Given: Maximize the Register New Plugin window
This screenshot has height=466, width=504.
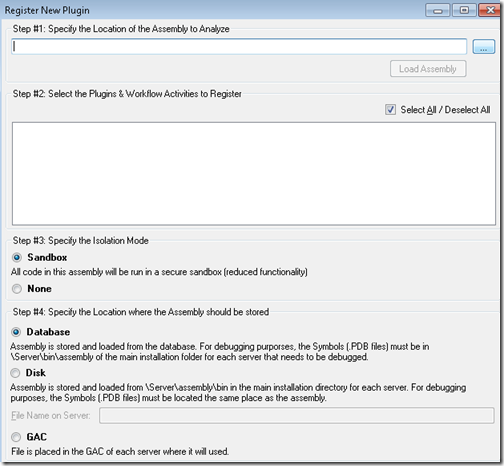Looking at the screenshot, I should tap(464, 10).
